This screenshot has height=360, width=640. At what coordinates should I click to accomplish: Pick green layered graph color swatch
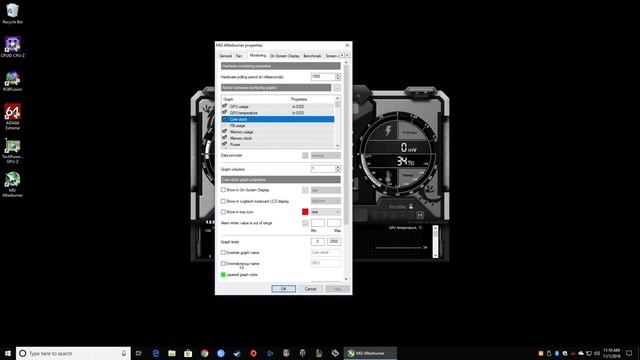click(223, 275)
